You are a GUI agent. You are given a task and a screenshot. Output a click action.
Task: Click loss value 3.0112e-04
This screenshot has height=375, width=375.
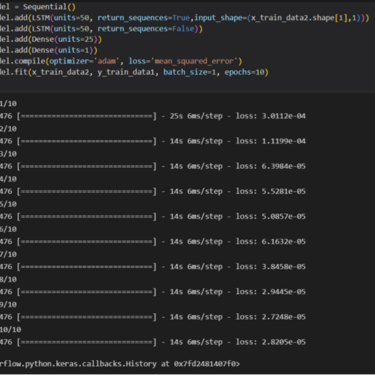[x=284, y=116]
